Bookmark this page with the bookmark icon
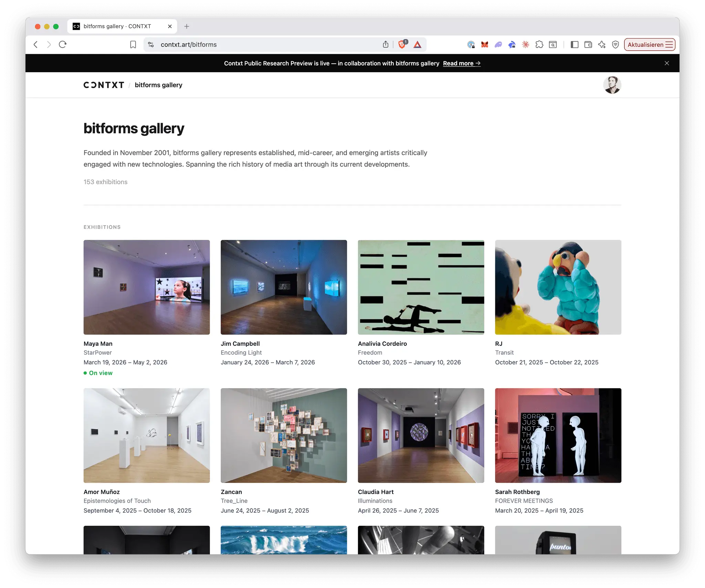 (x=133, y=44)
